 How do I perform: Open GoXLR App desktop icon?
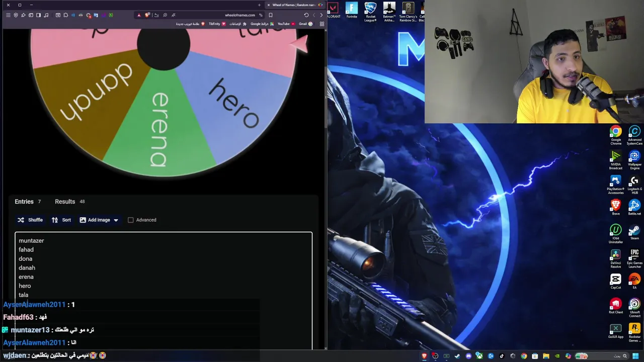coord(616,331)
